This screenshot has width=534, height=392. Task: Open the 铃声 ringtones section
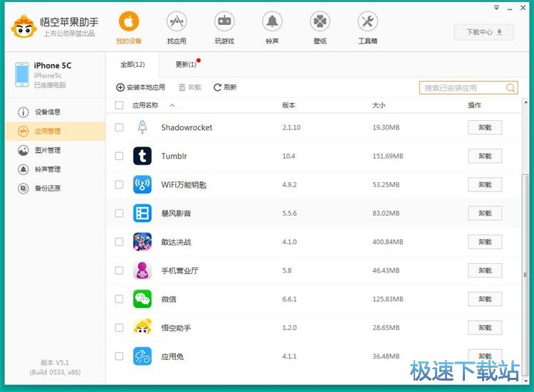click(272, 28)
